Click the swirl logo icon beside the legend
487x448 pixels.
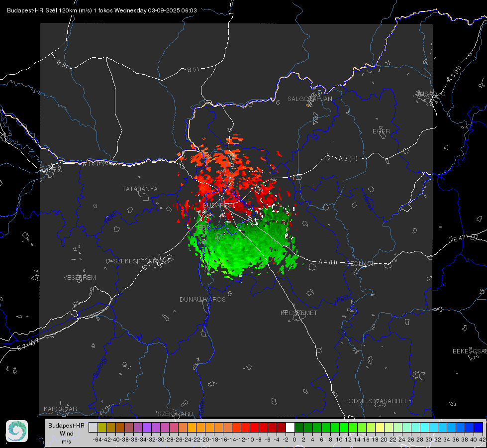pos(17,431)
